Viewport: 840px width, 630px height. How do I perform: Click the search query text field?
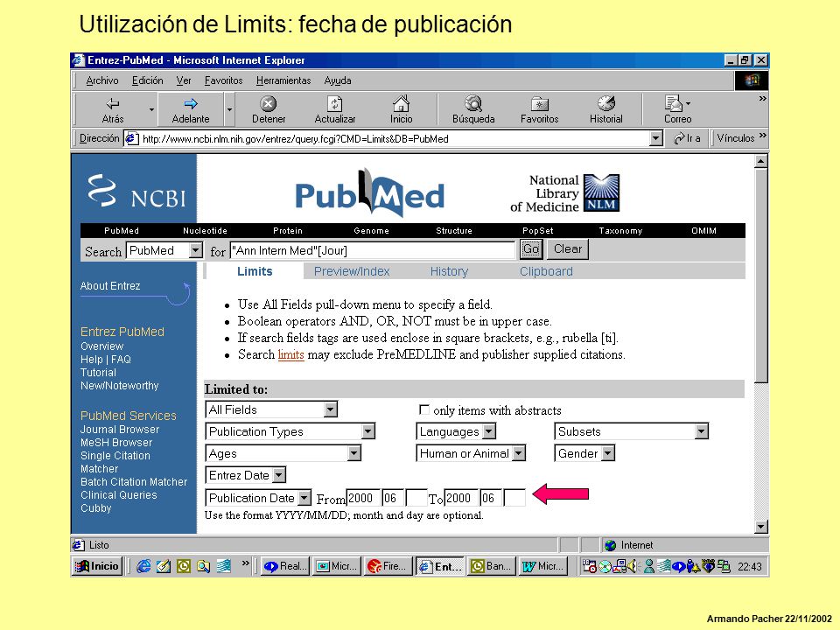(x=373, y=250)
